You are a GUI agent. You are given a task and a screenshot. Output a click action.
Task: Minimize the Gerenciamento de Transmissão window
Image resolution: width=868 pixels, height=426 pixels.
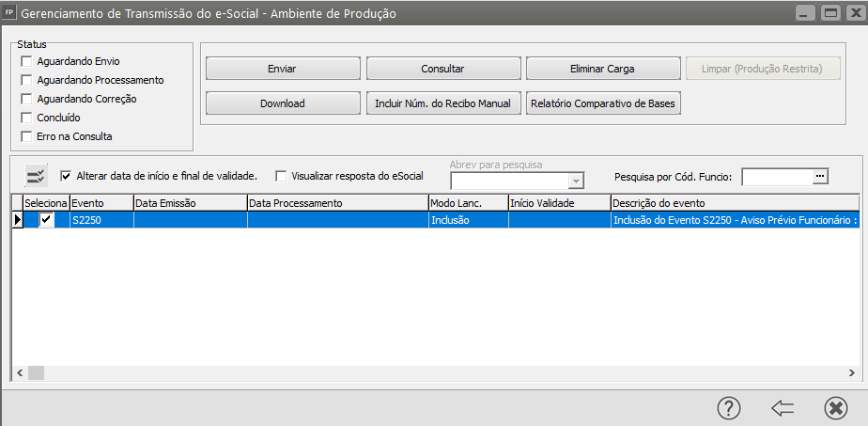click(805, 13)
